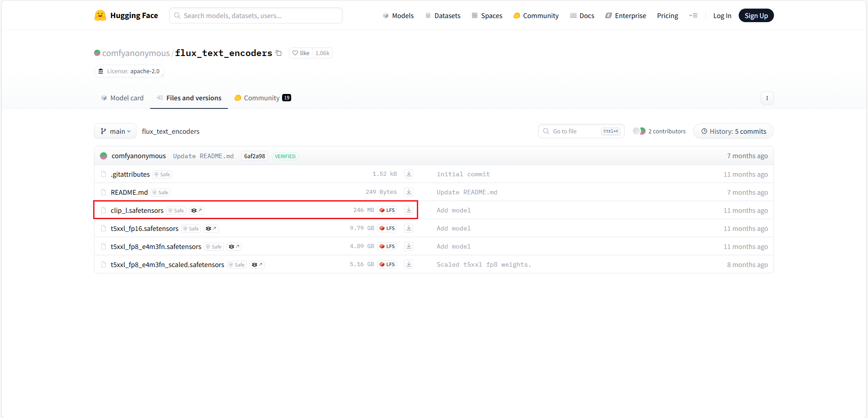Switch to the Model card tab
868x418 pixels.
122,98
